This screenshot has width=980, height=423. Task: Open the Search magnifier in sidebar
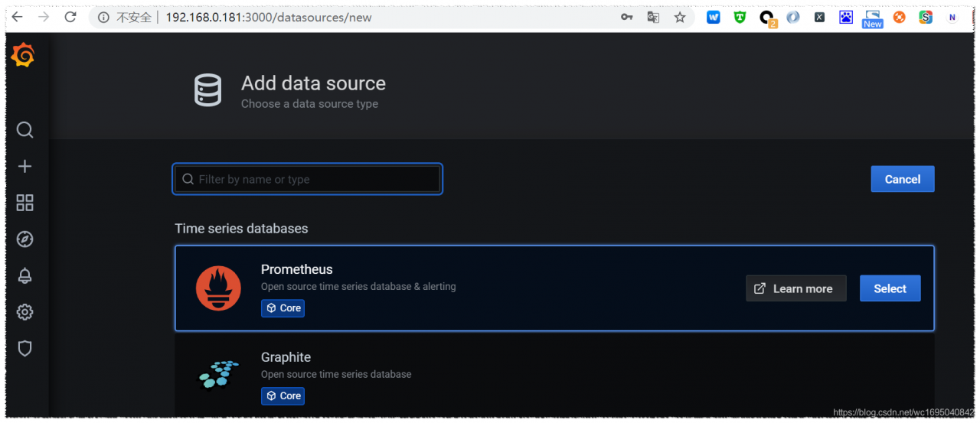click(24, 130)
